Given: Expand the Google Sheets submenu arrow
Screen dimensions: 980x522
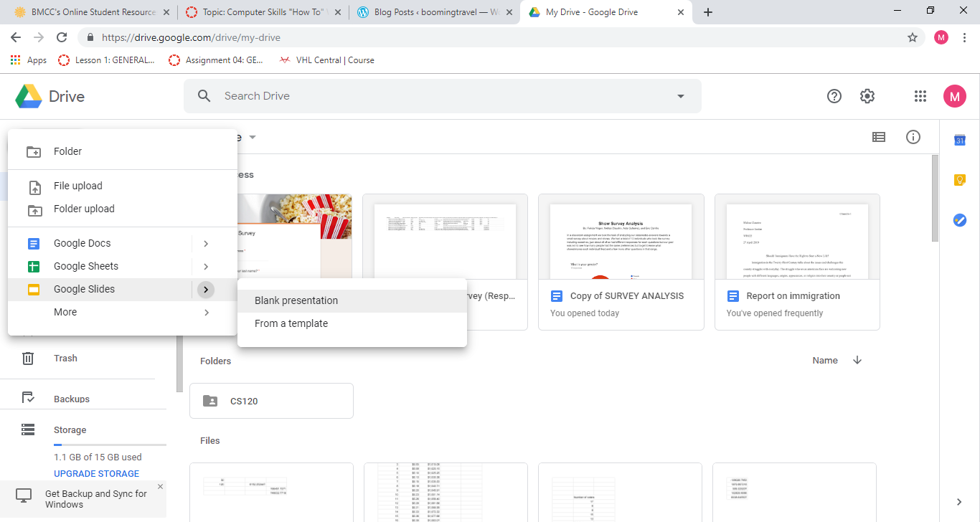Looking at the screenshot, I should point(206,267).
